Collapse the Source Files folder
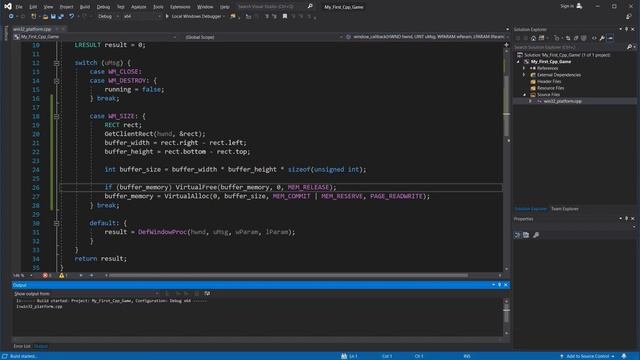Screen dimensions: 640x360 524,95
